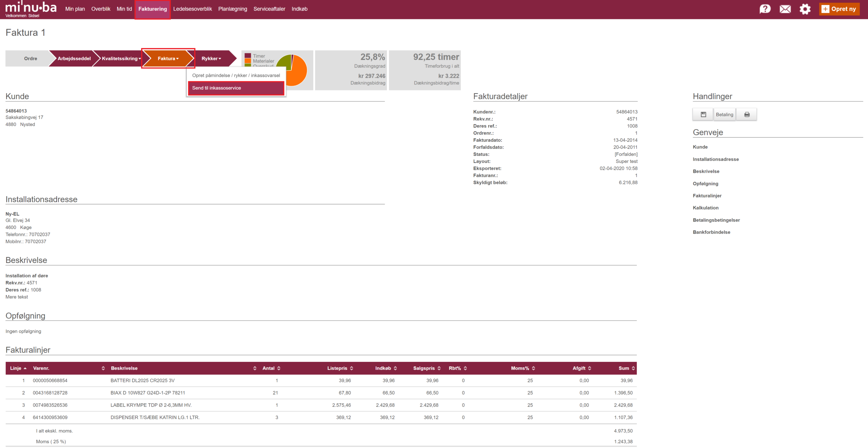Expand the Rykker step dropdown

pyautogui.click(x=211, y=58)
